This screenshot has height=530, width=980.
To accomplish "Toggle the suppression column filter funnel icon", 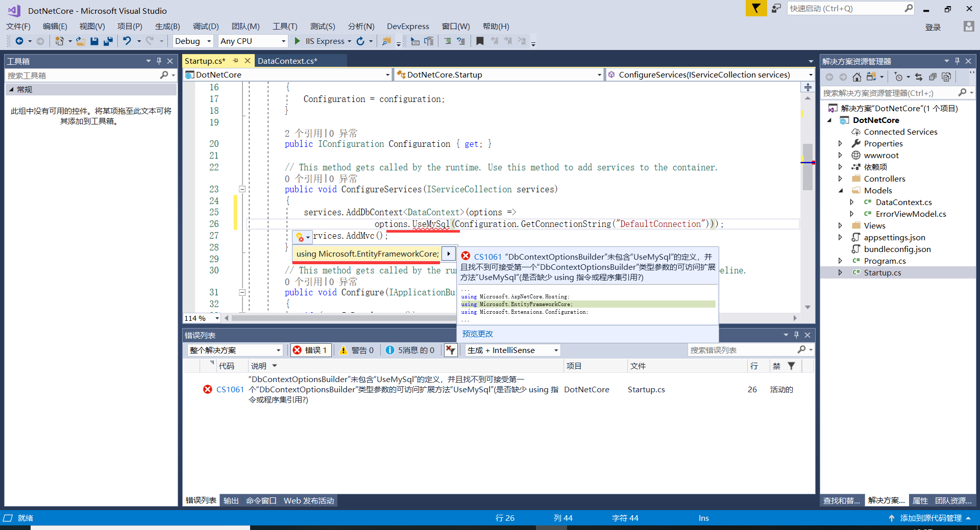I will (x=791, y=366).
